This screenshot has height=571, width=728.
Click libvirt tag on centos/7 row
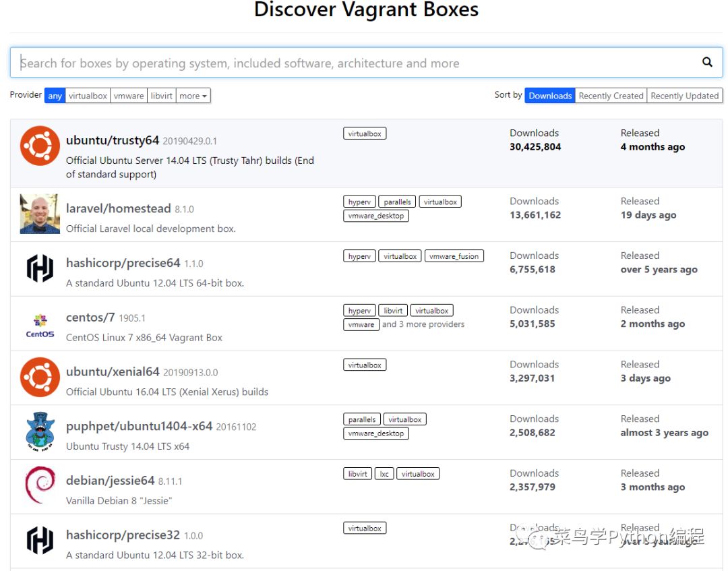(x=393, y=311)
